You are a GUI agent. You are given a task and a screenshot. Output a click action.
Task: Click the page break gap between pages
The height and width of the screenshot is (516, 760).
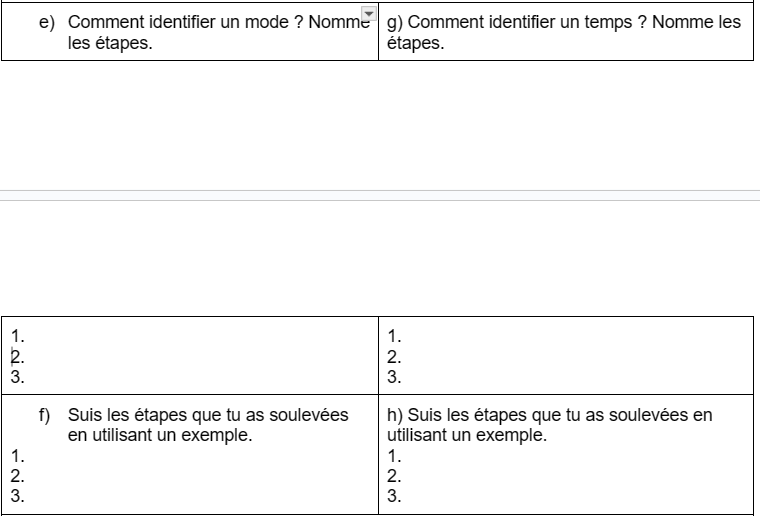pyautogui.click(x=380, y=195)
